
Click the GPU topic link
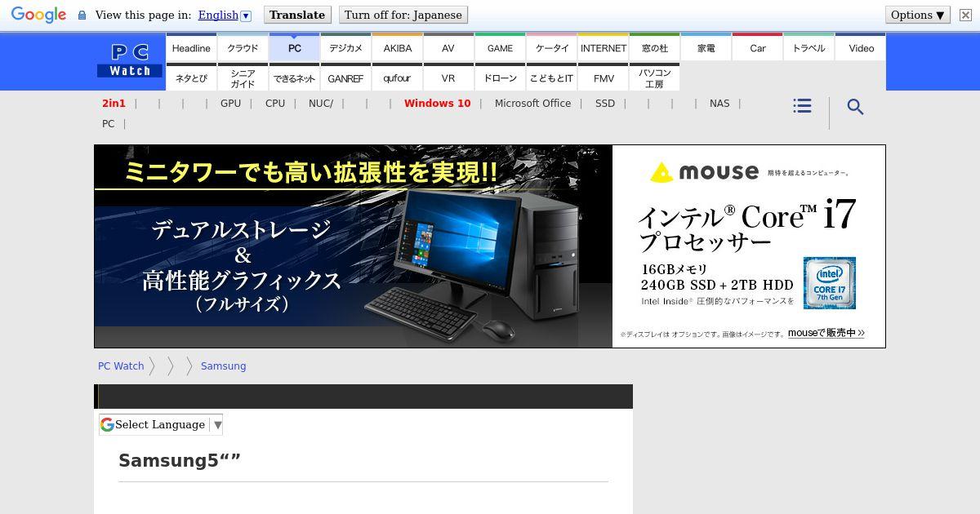click(x=230, y=104)
